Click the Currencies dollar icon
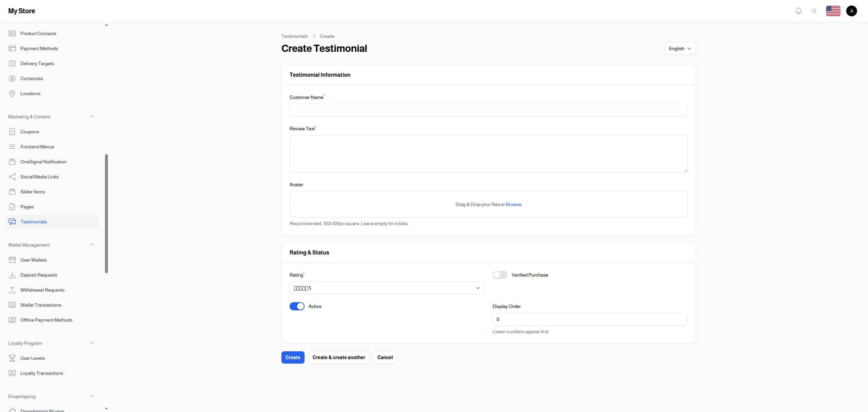 [x=12, y=78]
